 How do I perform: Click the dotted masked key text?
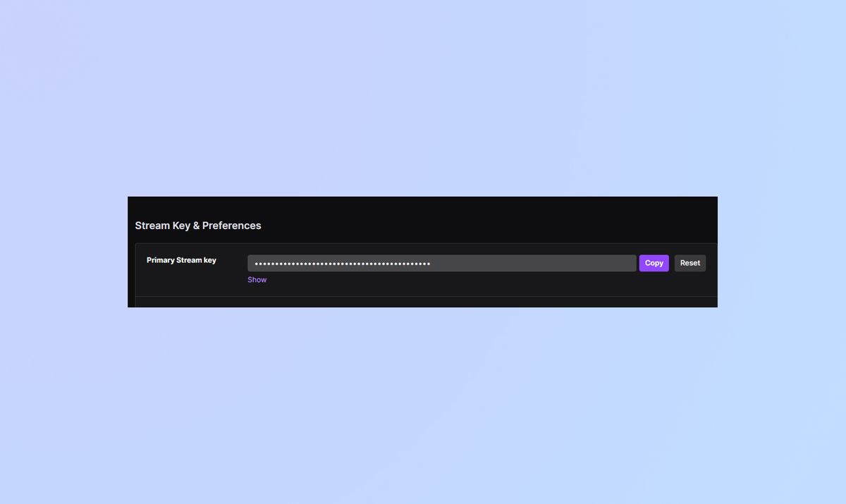point(341,262)
